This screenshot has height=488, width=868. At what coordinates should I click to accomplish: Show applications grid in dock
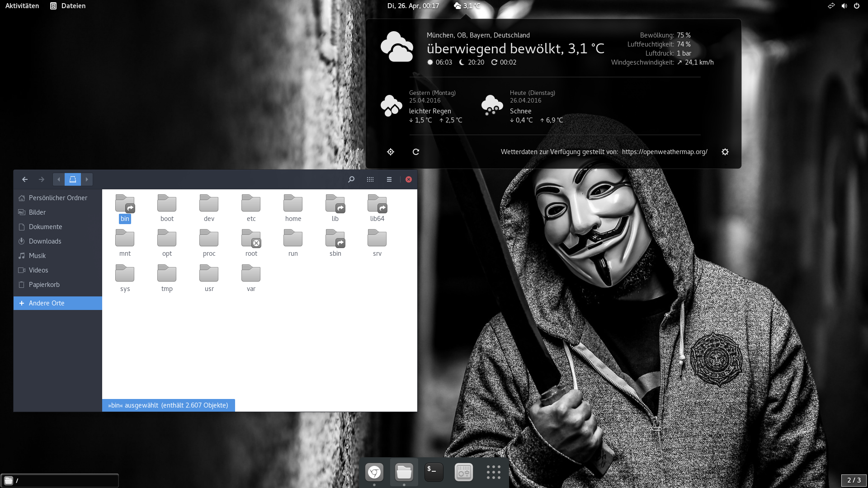493,472
